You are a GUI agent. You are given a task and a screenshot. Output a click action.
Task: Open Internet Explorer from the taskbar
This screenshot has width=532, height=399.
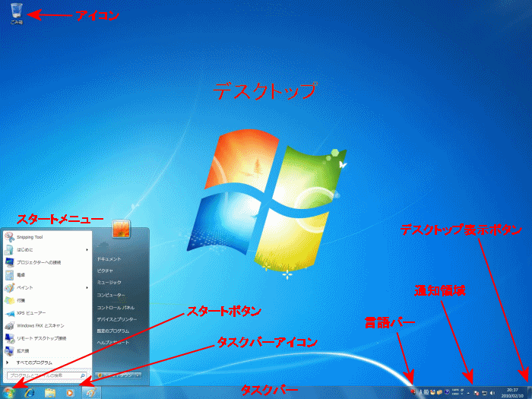tap(30, 393)
